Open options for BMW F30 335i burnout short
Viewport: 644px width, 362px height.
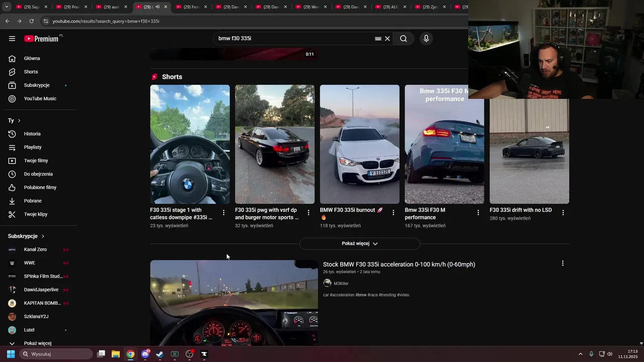(393, 213)
